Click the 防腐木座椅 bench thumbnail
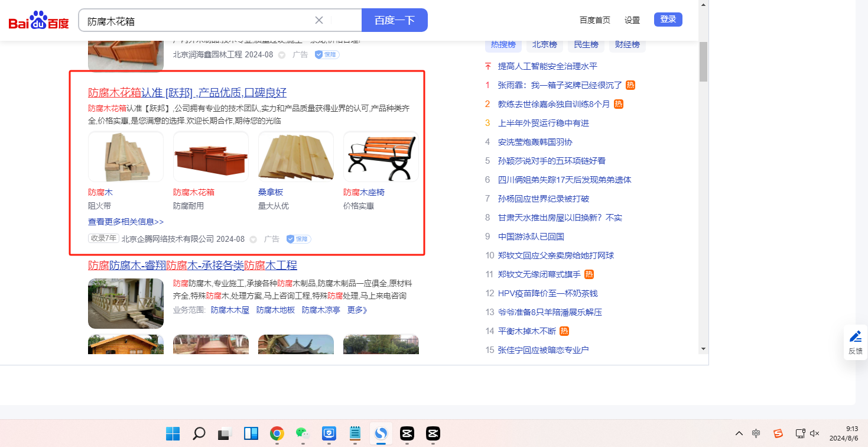The width and height of the screenshot is (868, 447). pyautogui.click(x=381, y=157)
